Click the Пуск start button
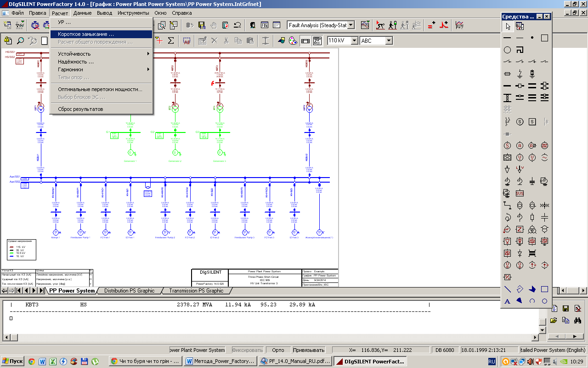Viewport: 588px width, 368px height. pyautogui.click(x=12, y=361)
